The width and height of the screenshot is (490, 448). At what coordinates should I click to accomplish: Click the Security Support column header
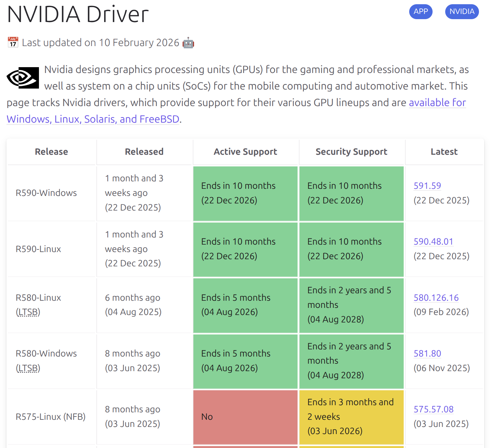(351, 152)
